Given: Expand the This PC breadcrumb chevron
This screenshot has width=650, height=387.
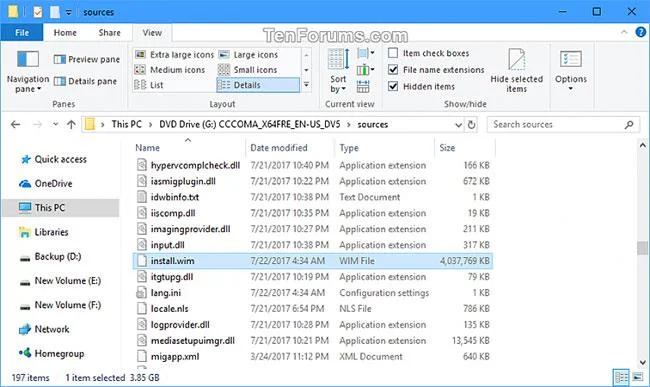Looking at the screenshot, I should [150, 124].
